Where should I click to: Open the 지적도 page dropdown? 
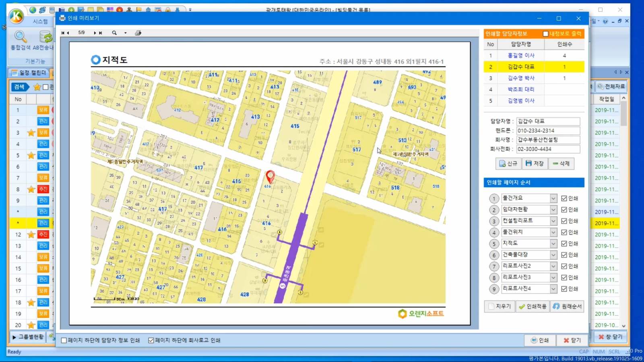pos(553,244)
